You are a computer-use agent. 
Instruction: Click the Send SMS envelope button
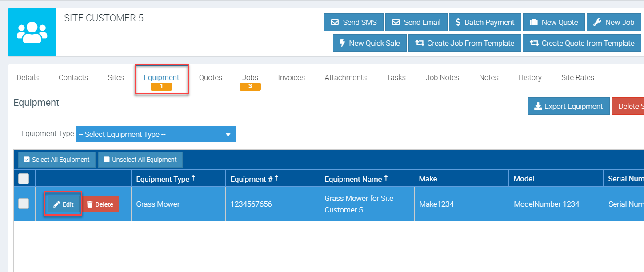pyautogui.click(x=353, y=22)
